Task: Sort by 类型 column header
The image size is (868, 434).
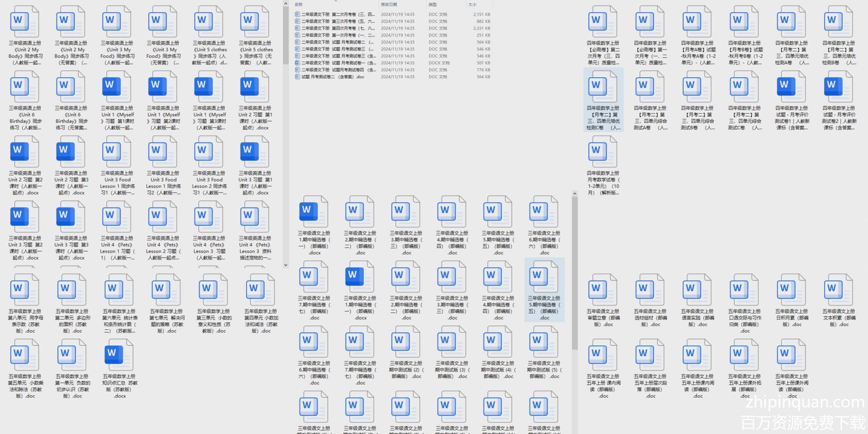Action: click(433, 4)
